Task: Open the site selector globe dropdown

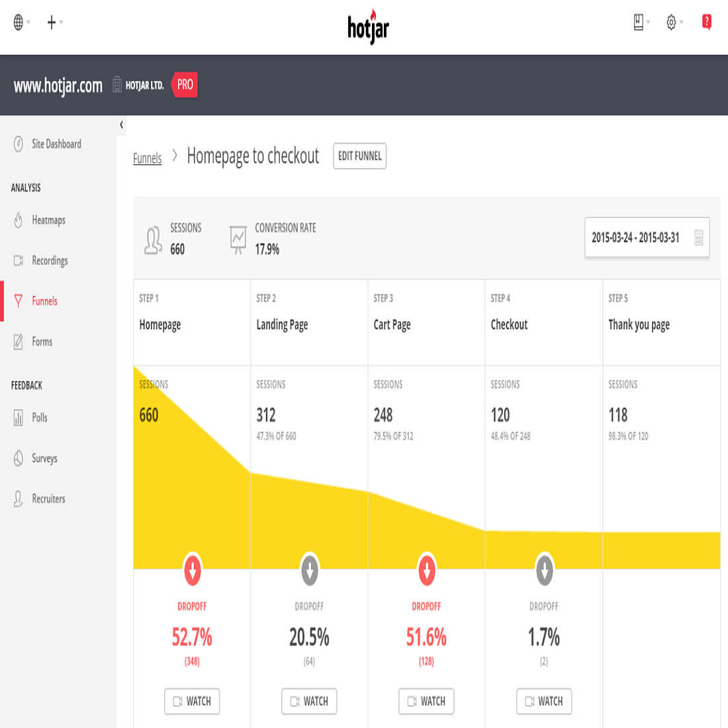Action: [19, 22]
